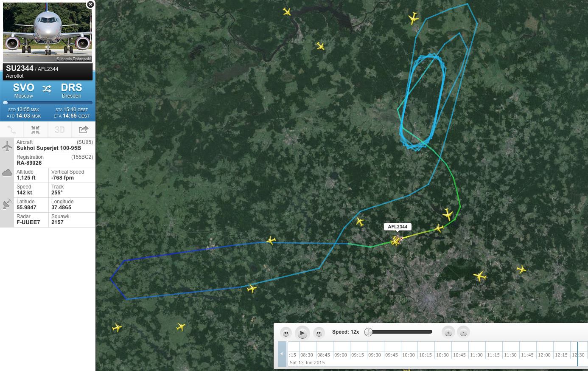
Task: Jump to 10:00 on the timeline
Action: pos(409,355)
